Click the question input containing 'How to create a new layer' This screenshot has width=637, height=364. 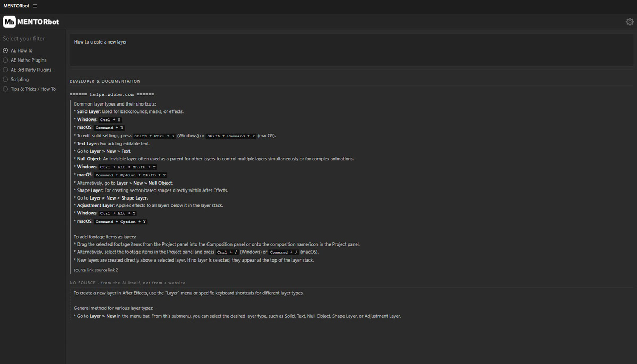351,50
